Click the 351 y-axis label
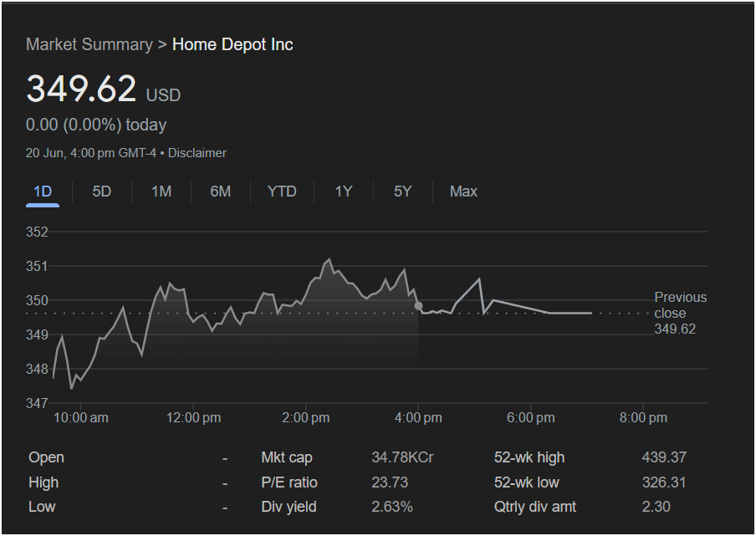This screenshot has width=756, height=536. tap(37, 266)
